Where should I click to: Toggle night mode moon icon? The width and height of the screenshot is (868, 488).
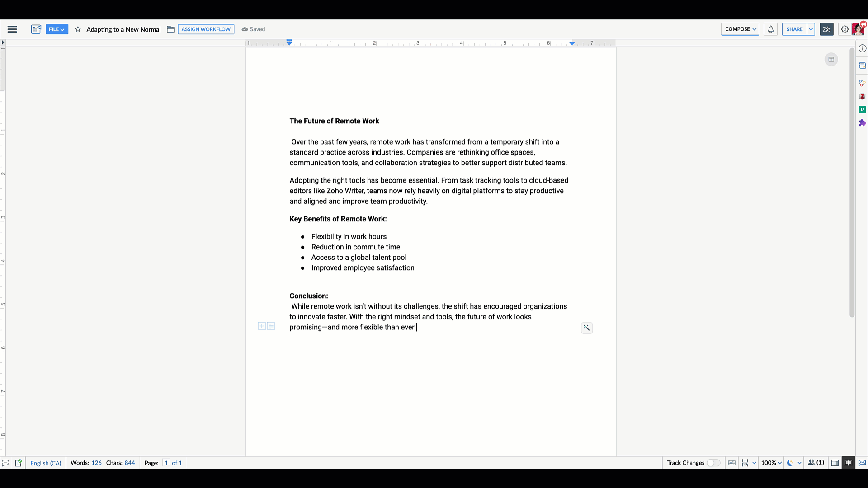click(790, 463)
